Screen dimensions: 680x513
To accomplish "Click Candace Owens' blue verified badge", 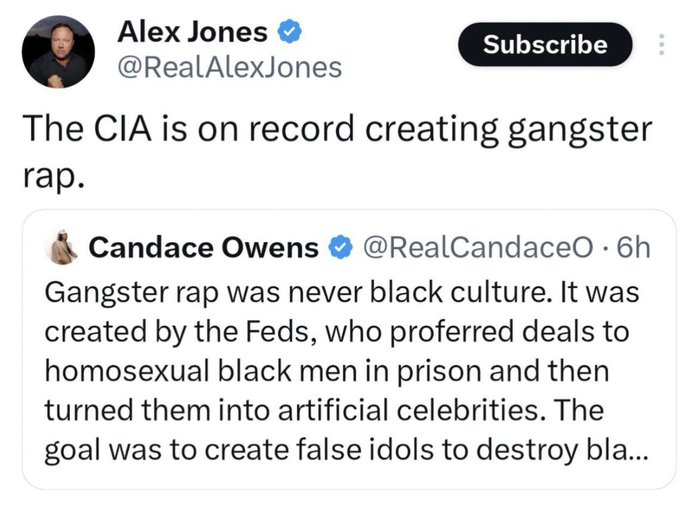I will (x=340, y=247).
